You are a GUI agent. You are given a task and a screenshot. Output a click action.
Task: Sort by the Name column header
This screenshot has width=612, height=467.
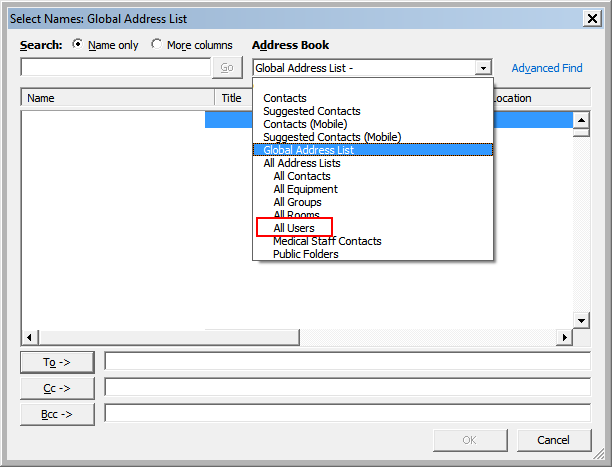[x=117, y=98]
